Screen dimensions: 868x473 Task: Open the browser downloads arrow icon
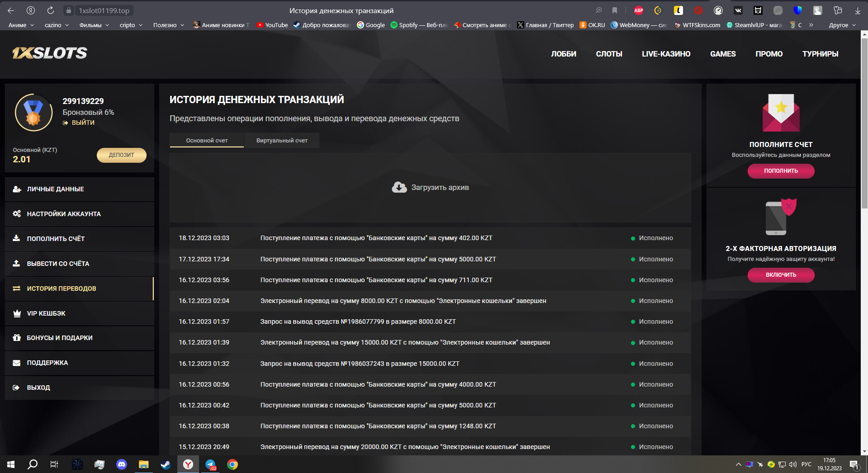(x=858, y=10)
